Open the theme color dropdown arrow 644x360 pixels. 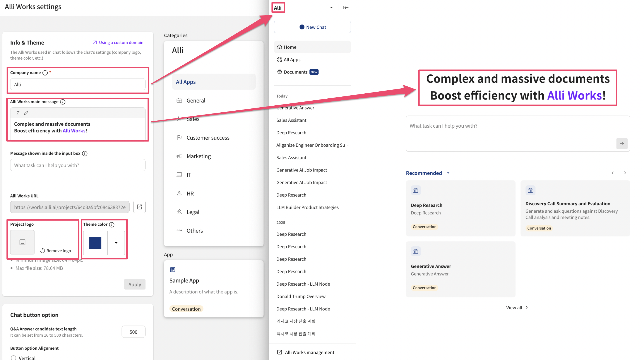coord(116,243)
